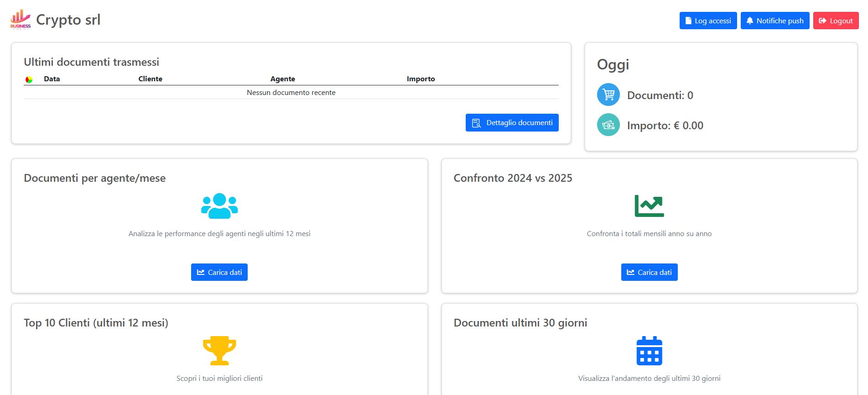The width and height of the screenshot is (868, 395).
Task: Click the Top 10 Clienti card heading
Action: (x=96, y=323)
